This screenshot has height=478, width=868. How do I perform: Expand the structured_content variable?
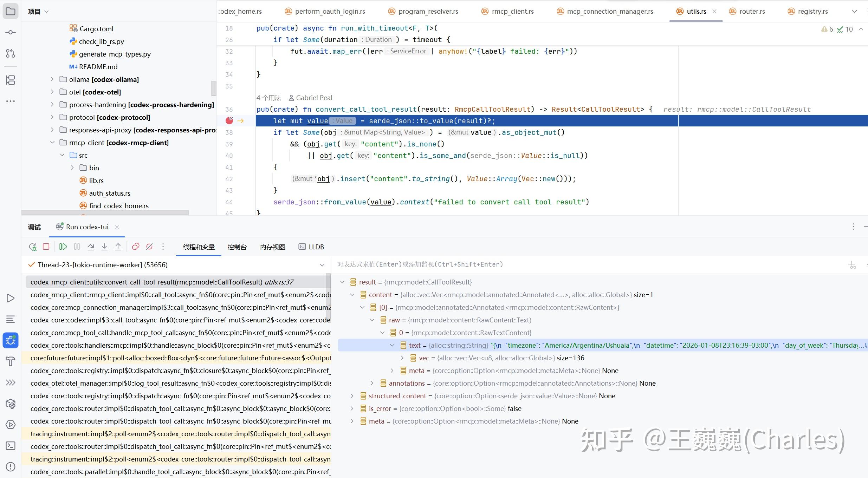352,396
